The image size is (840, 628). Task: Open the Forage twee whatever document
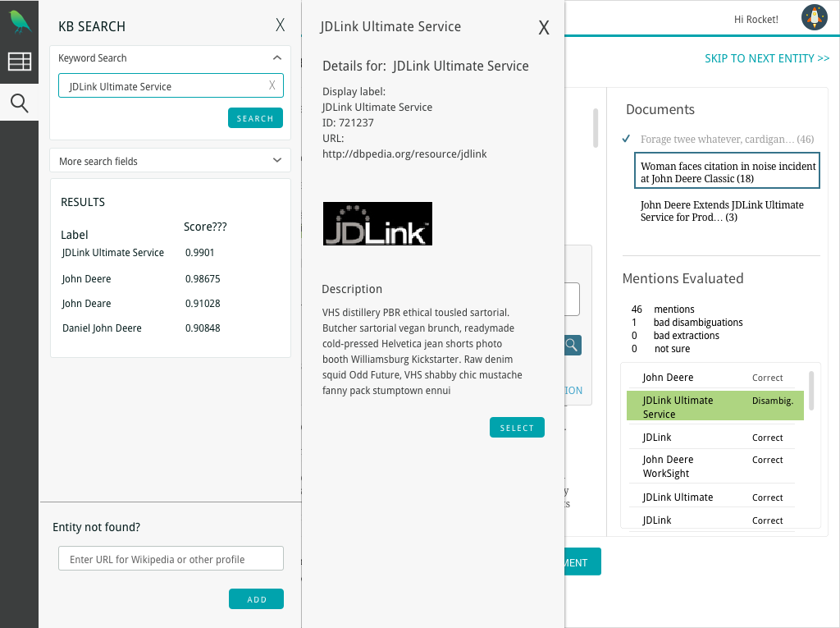727,140
